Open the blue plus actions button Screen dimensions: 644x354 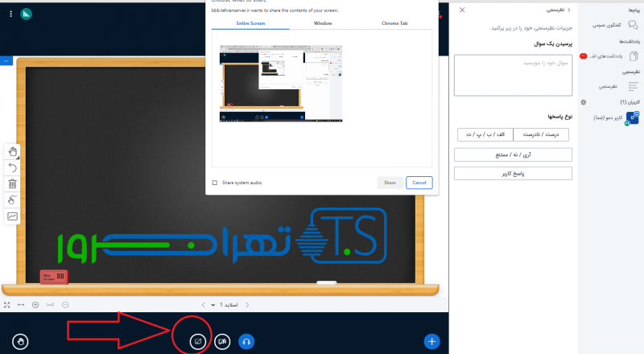click(x=432, y=341)
